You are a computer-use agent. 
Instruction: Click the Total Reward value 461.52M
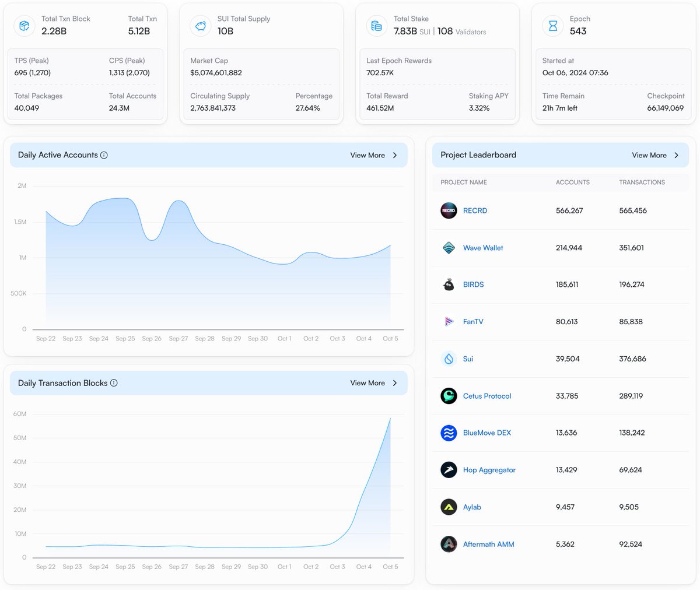coord(380,108)
